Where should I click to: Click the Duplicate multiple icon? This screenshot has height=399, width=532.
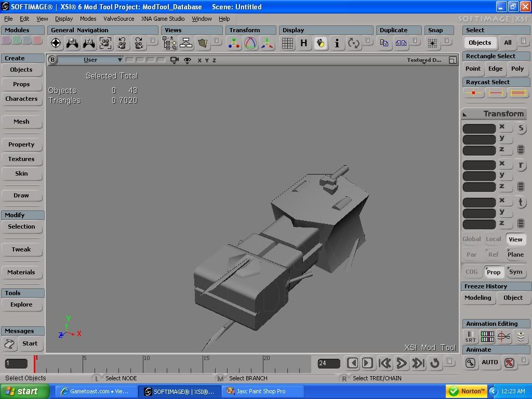[x=401, y=43]
